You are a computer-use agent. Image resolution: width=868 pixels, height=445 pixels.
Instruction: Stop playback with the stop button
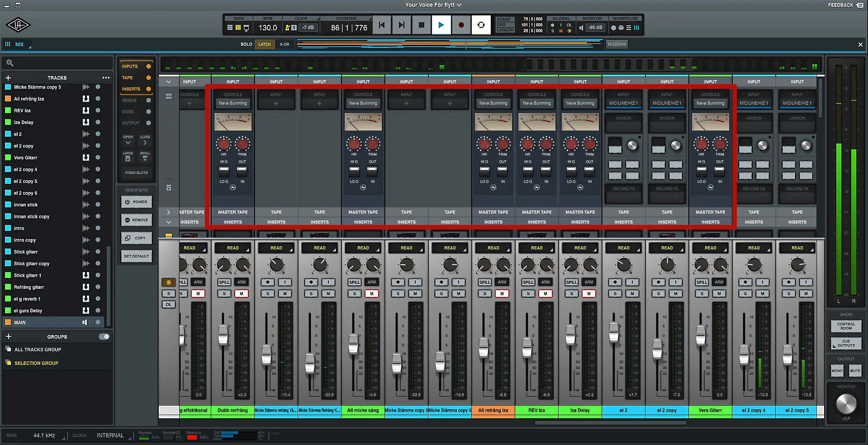coord(421,25)
